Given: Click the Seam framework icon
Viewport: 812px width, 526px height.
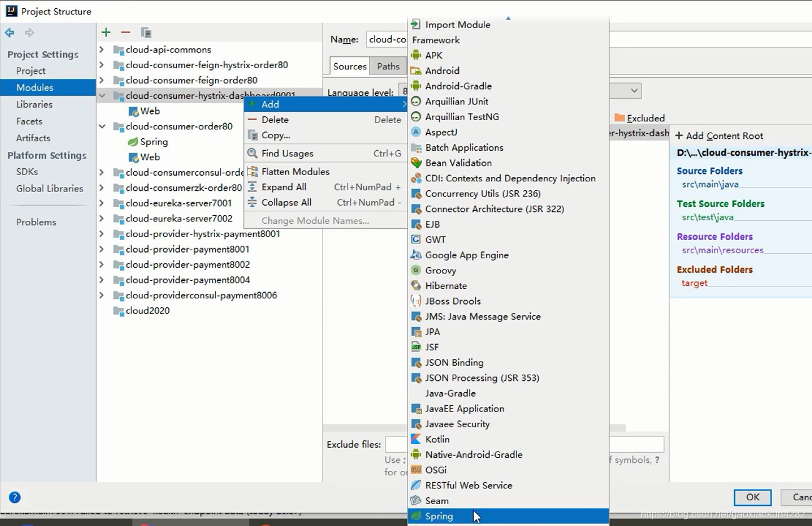Looking at the screenshot, I should coord(416,500).
